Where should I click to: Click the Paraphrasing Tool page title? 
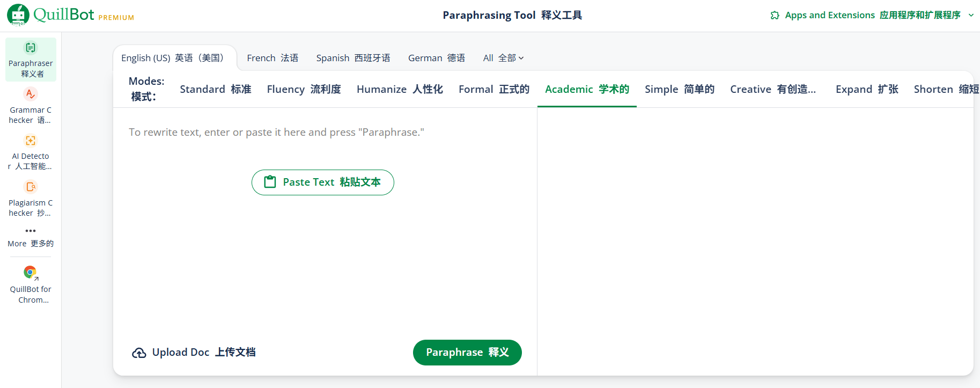512,15
